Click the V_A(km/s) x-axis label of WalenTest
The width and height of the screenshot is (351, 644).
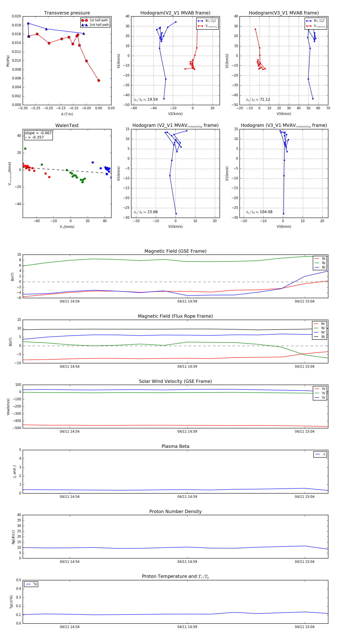[x=67, y=227]
